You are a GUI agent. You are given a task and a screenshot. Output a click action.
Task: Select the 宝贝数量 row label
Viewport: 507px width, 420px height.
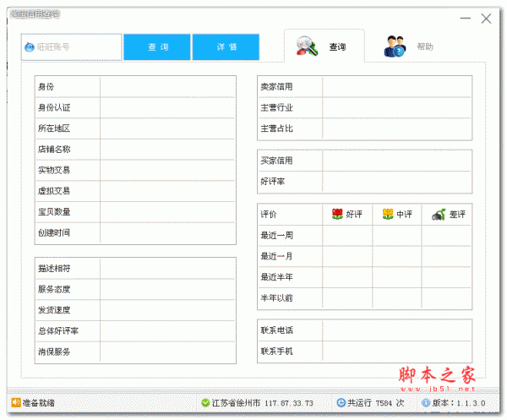click(x=54, y=212)
